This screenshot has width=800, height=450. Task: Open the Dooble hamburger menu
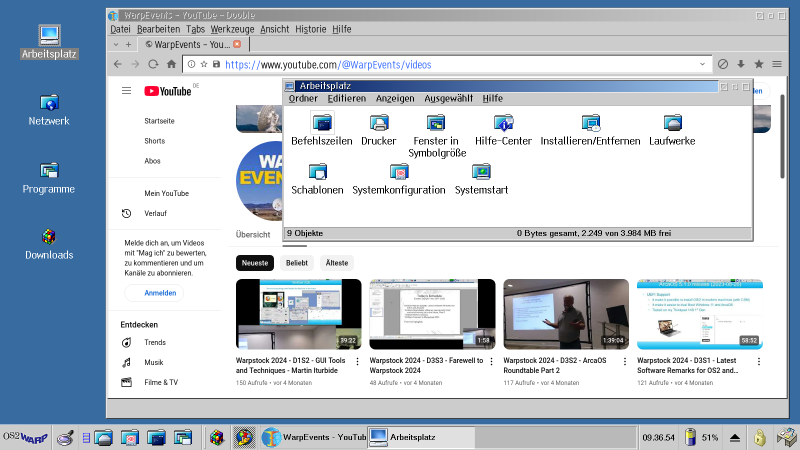pyautogui.click(x=777, y=64)
